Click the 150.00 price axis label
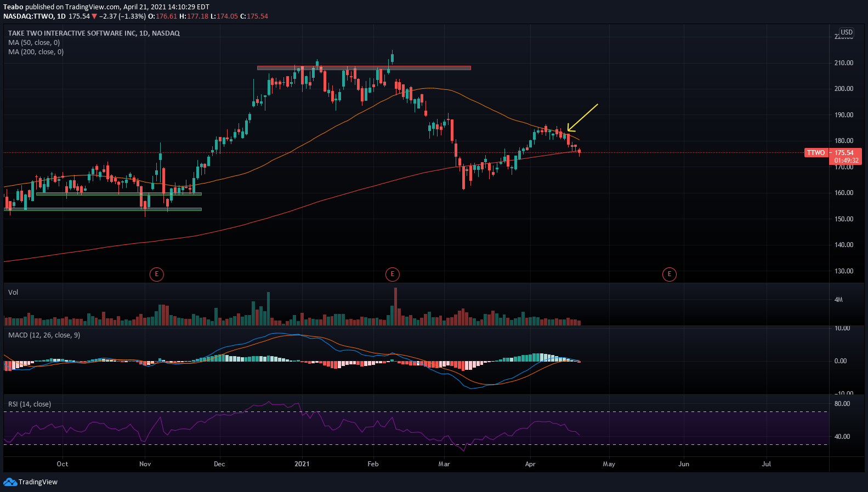This screenshot has height=492, width=868. click(x=844, y=219)
